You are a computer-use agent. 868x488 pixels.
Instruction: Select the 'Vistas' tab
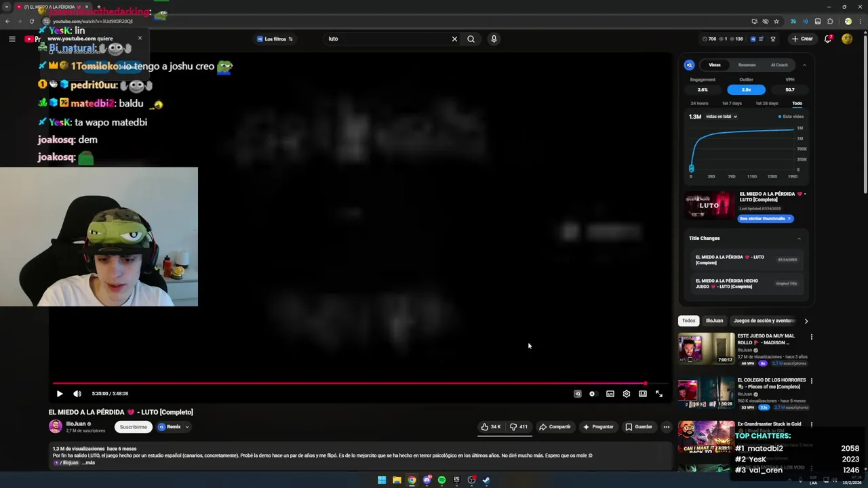coord(715,65)
